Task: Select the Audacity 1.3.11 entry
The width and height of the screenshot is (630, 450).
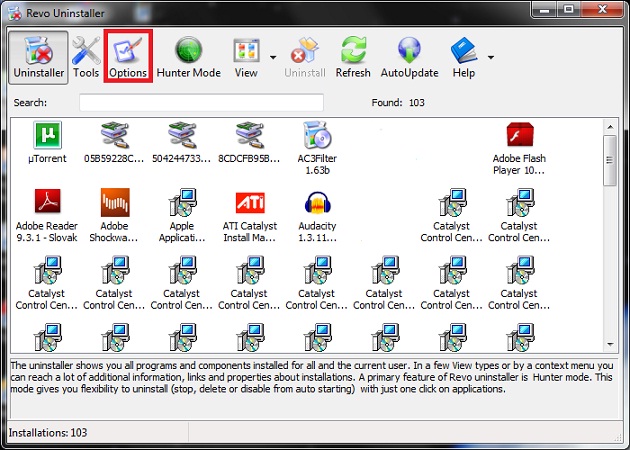Action: (x=317, y=215)
